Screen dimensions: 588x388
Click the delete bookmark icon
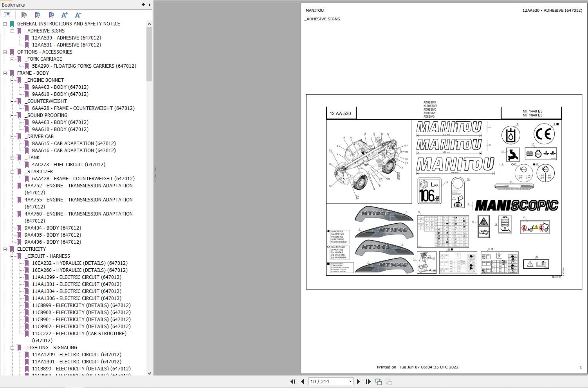[x=24, y=15]
